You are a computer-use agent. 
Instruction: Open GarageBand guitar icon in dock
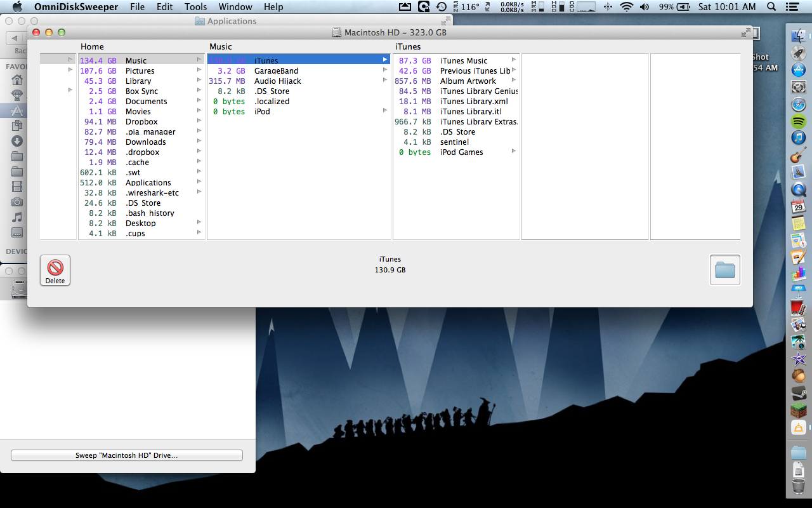(x=799, y=155)
